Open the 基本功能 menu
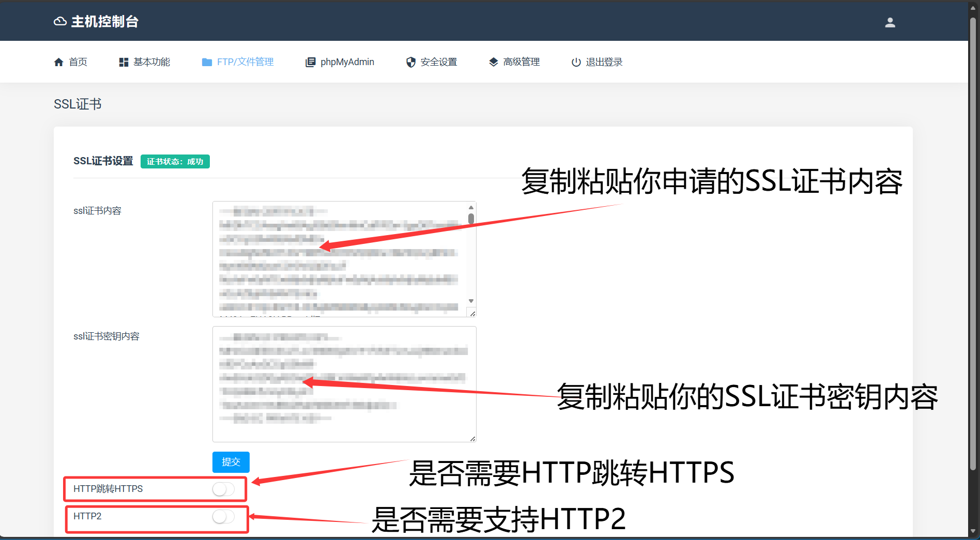This screenshot has width=980, height=540. point(151,62)
